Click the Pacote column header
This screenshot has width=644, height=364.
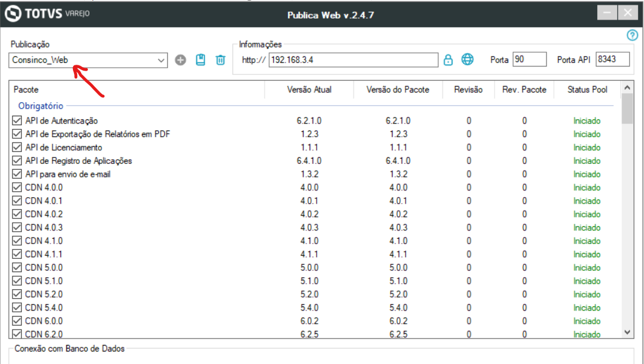pos(137,90)
